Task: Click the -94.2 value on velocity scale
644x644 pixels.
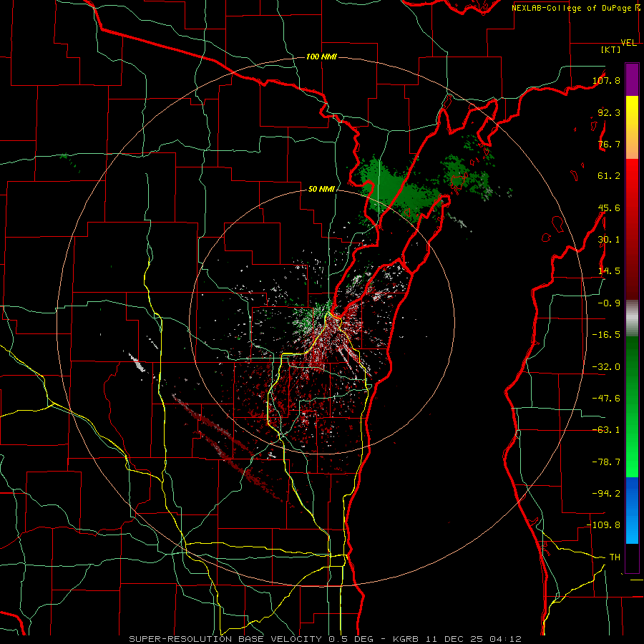Action: click(606, 494)
